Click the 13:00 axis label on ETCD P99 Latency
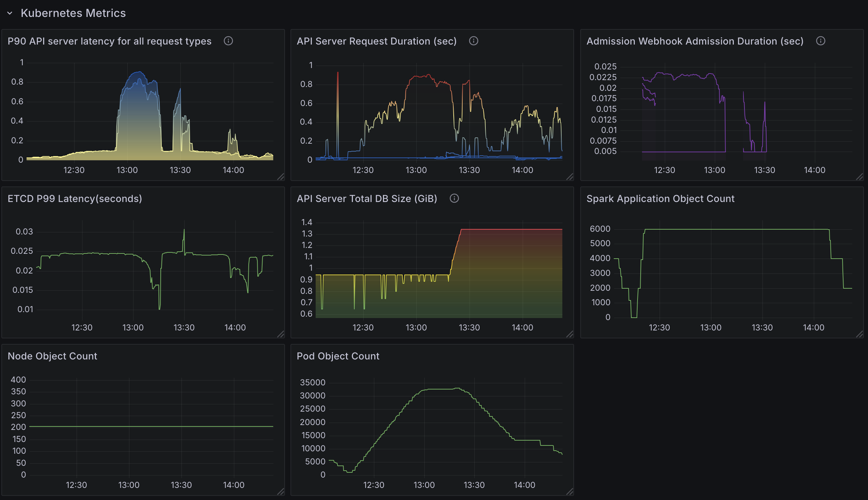868x500 pixels. 134,327
